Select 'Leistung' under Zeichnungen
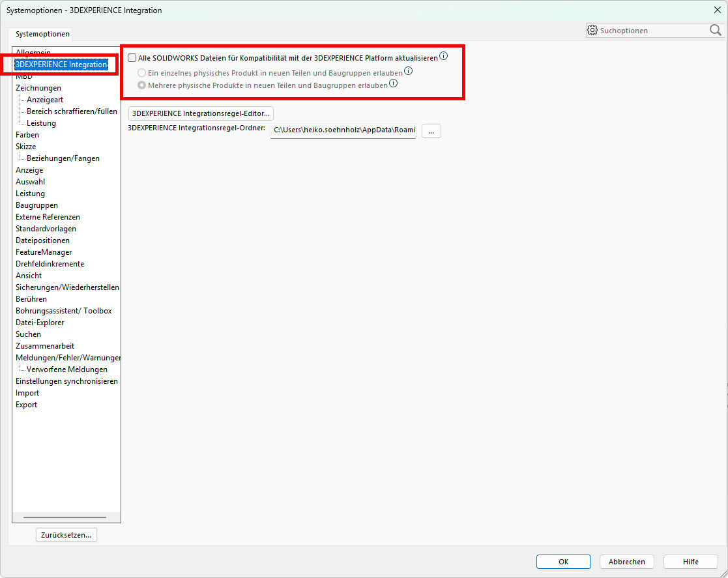The width and height of the screenshot is (728, 578). [x=41, y=123]
